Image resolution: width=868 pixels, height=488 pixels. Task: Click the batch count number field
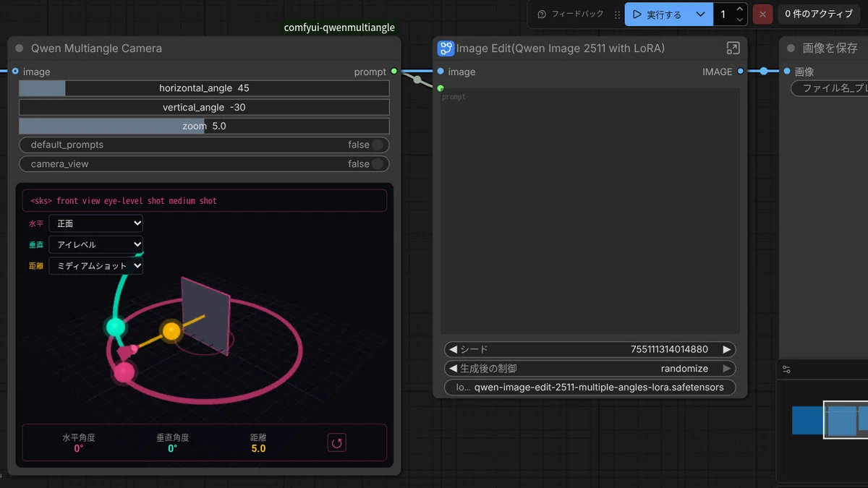point(723,14)
